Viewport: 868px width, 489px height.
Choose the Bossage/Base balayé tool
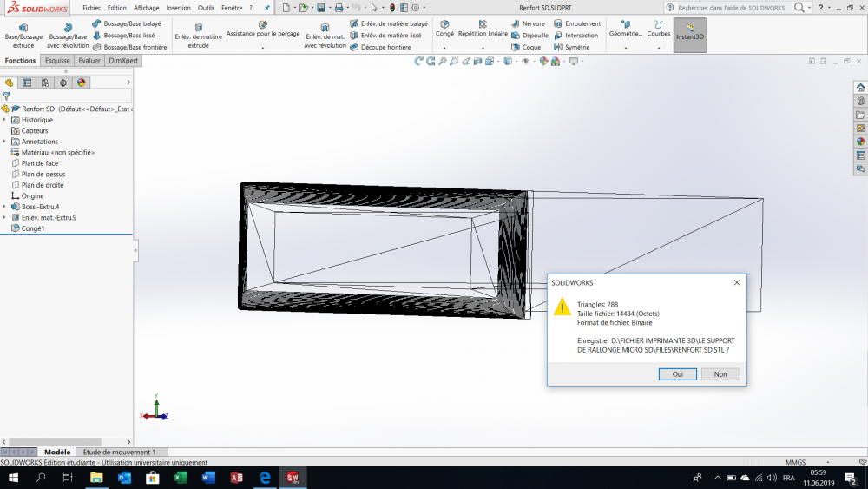tap(127, 23)
